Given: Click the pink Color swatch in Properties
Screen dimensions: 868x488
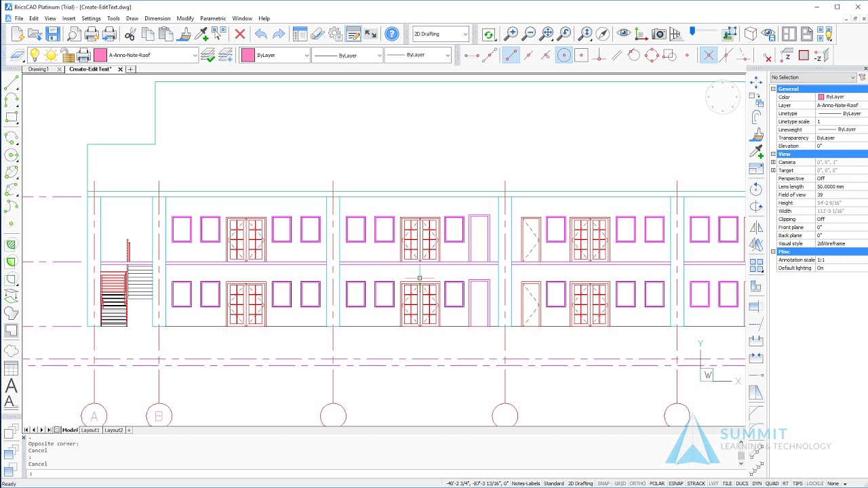Looking at the screenshot, I should (x=821, y=97).
